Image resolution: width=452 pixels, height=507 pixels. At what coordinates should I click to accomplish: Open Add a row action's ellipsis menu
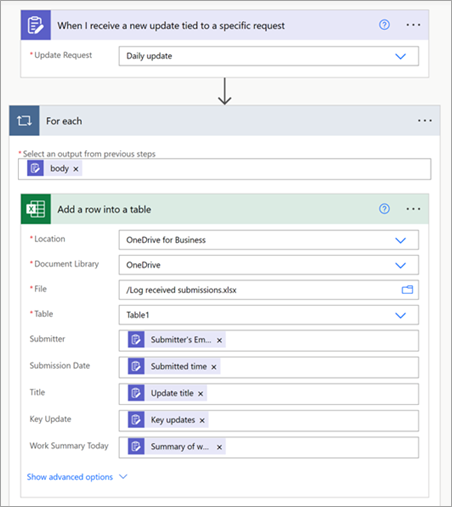(413, 209)
